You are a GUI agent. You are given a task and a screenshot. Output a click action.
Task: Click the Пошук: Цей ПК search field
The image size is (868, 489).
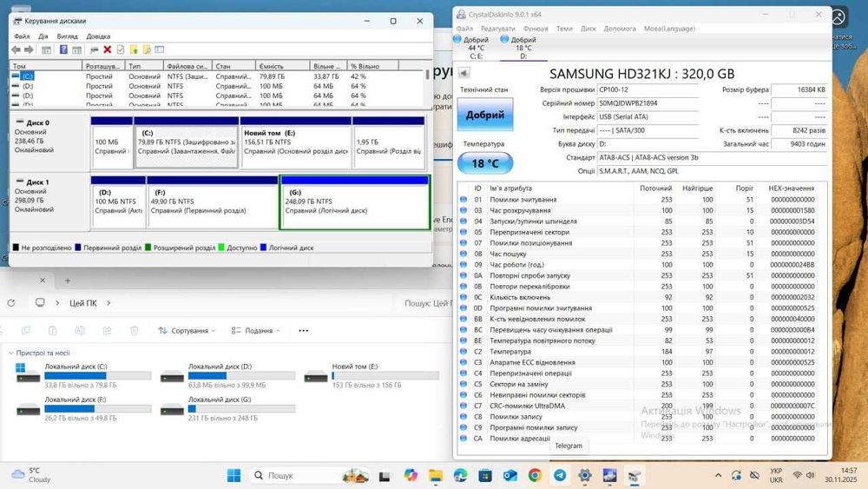[x=427, y=303]
